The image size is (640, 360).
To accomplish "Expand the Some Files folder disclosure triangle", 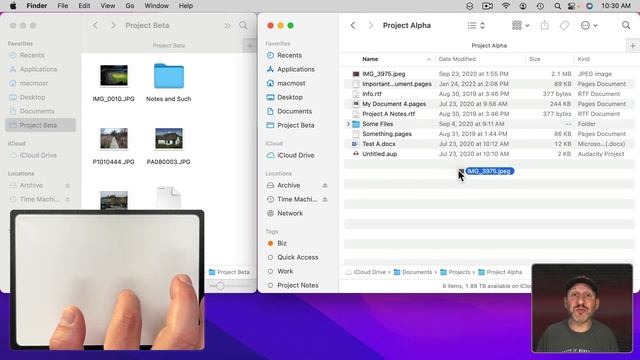I will point(348,124).
